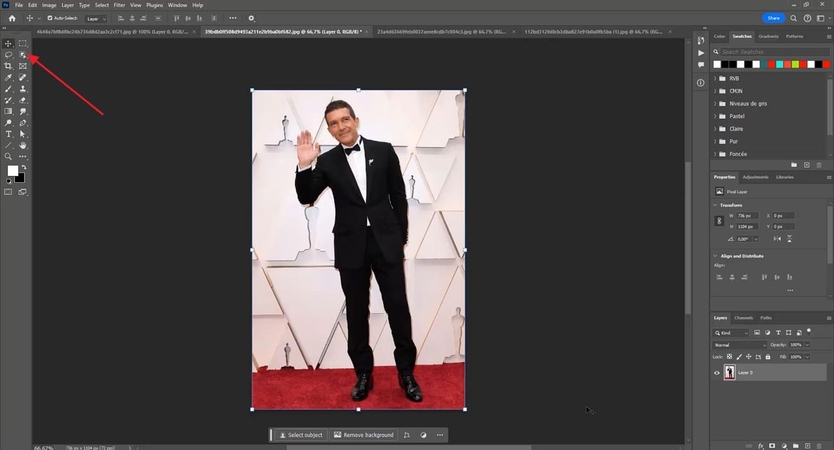This screenshot has width=834, height=450.
Task: Switch to the Channels tab
Action: (x=743, y=318)
